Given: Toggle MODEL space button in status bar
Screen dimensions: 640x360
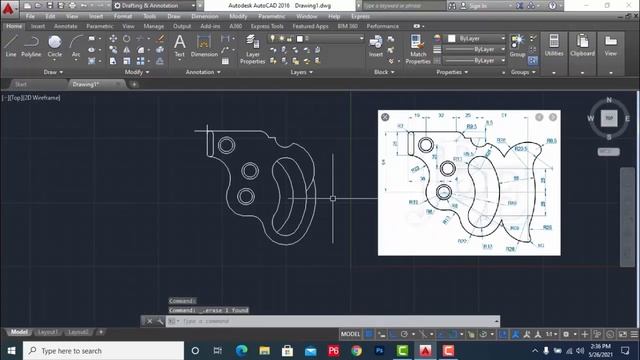Looking at the screenshot, I should [350, 334].
